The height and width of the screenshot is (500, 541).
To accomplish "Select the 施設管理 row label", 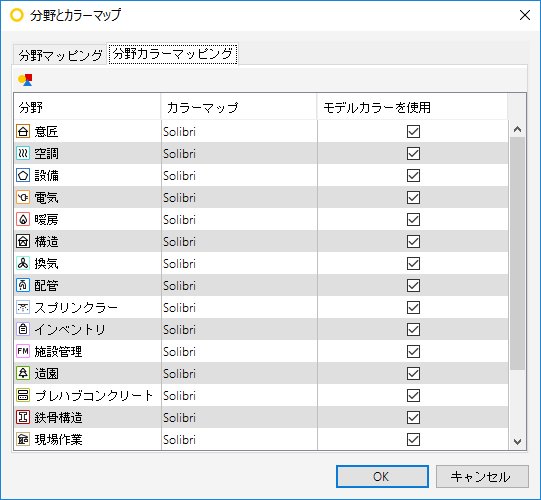I will pyautogui.click(x=58, y=351).
